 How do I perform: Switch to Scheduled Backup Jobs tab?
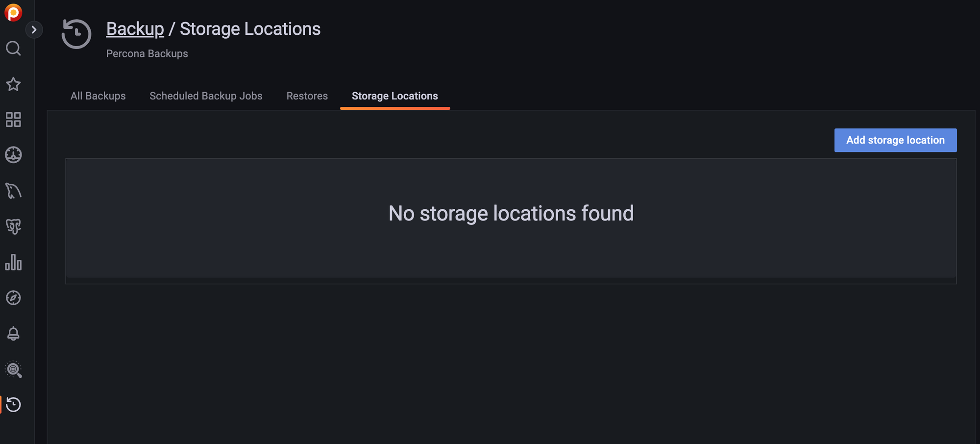(206, 96)
